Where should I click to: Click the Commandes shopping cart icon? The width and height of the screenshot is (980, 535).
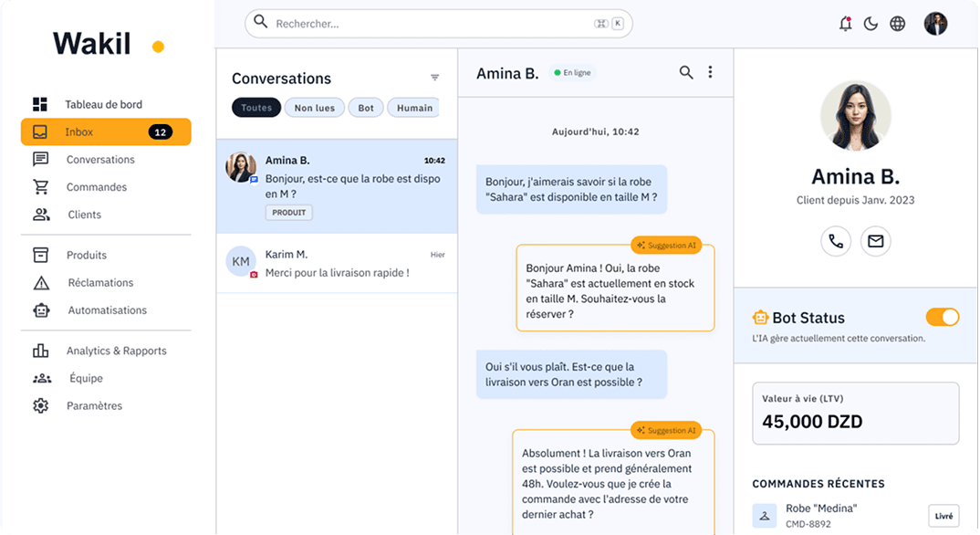(x=41, y=187)
